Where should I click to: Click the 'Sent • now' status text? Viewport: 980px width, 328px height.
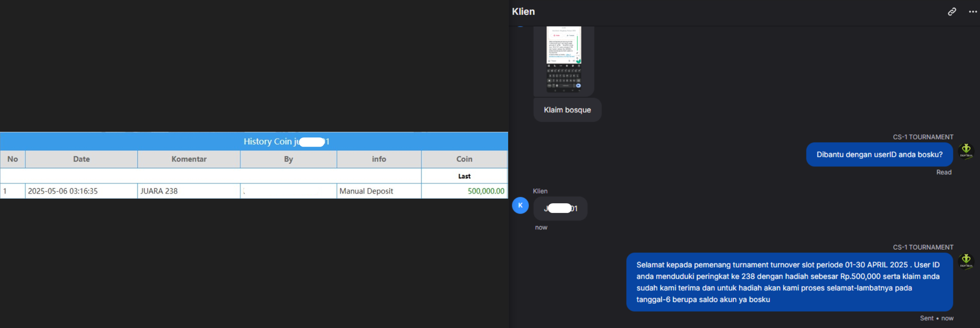[937, 318]
